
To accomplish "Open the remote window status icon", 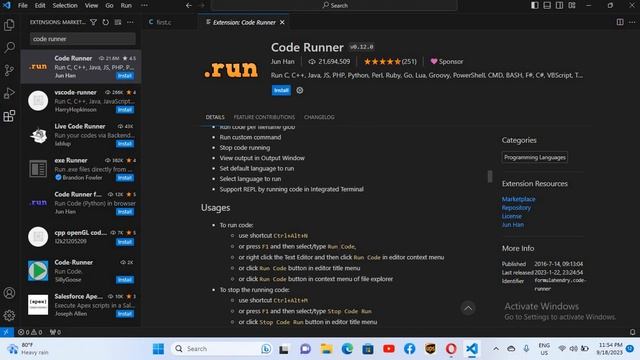I will point(6,332).
